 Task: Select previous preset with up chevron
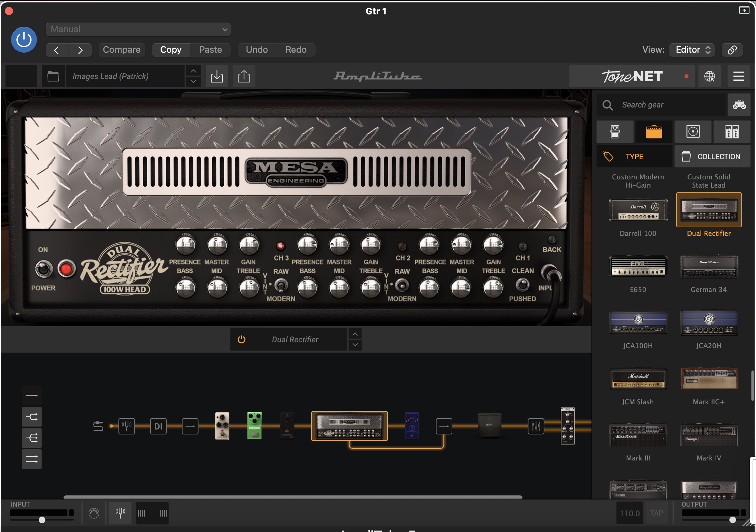(193, 71)
